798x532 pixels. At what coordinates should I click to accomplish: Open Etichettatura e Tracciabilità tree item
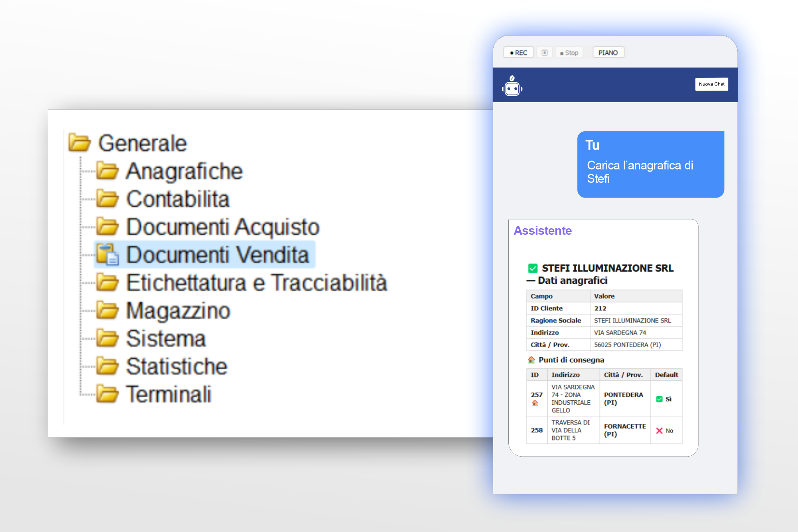[257, 283]
